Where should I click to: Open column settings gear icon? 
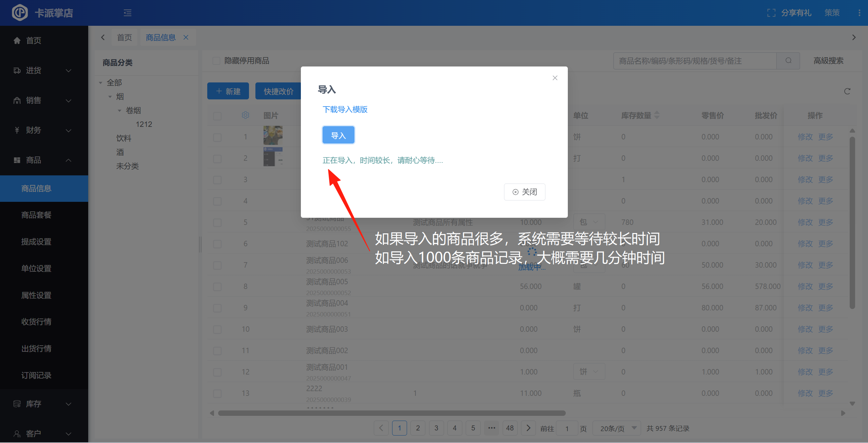pyautogui.click(x=245, y=115)
